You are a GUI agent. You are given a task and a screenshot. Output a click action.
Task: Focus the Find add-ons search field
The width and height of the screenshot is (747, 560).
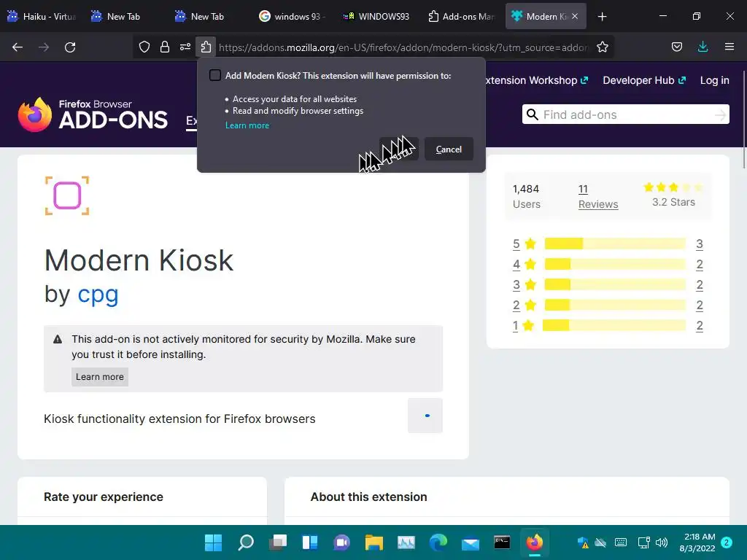625,114
